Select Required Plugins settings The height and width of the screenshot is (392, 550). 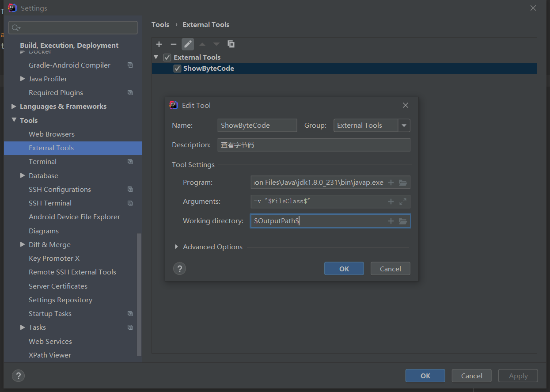(56, 93)
